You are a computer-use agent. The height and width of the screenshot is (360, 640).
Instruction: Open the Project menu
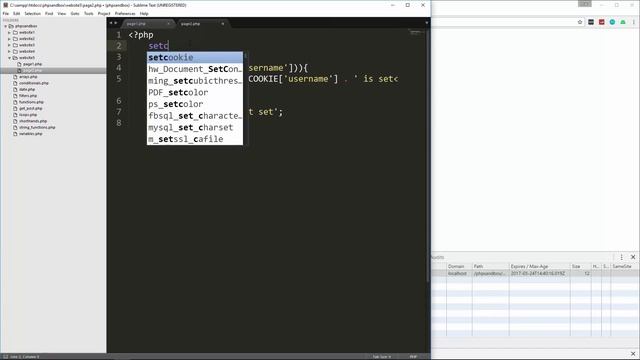pos(104,13)
